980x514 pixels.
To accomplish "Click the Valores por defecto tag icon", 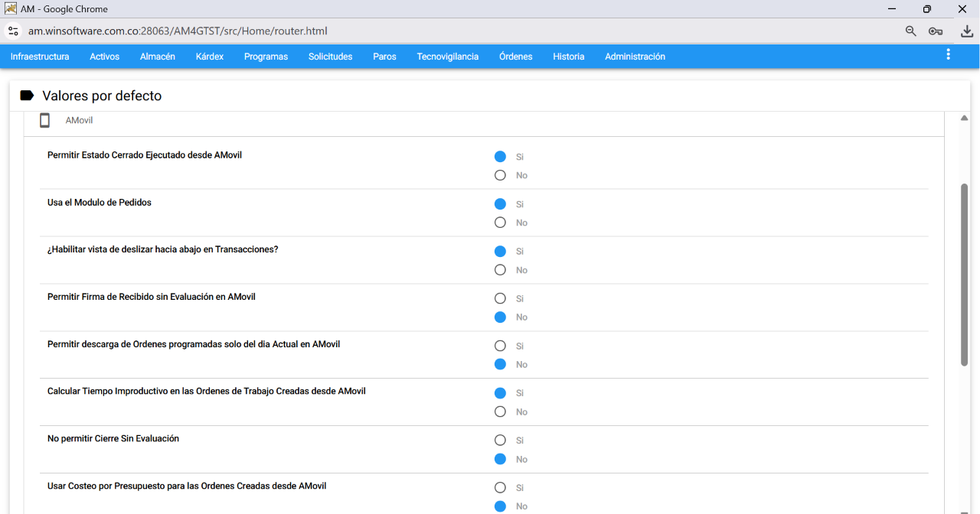I will [x=27, y=96].
